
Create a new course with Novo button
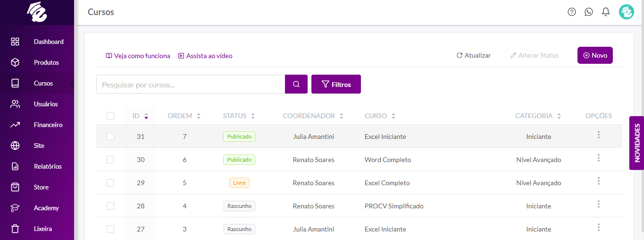point(595,55)
